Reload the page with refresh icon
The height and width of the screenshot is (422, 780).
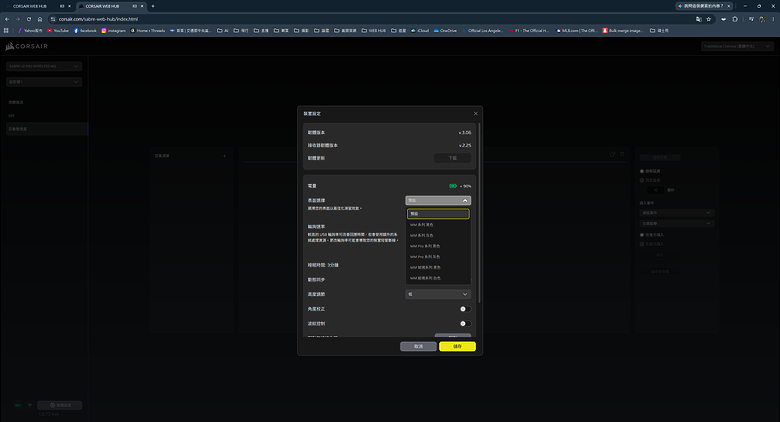29,19
